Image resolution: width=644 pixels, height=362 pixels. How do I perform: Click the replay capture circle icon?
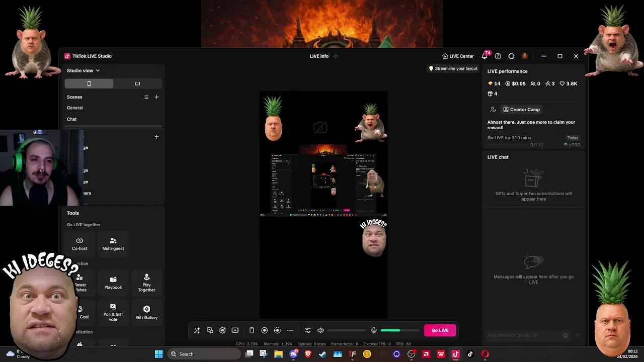[x=277, y=330]
